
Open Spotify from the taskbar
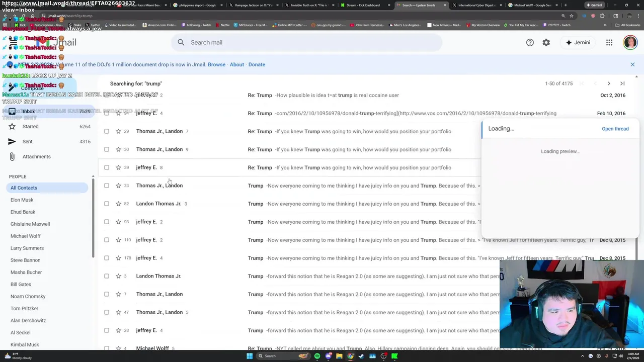(317, 356)
